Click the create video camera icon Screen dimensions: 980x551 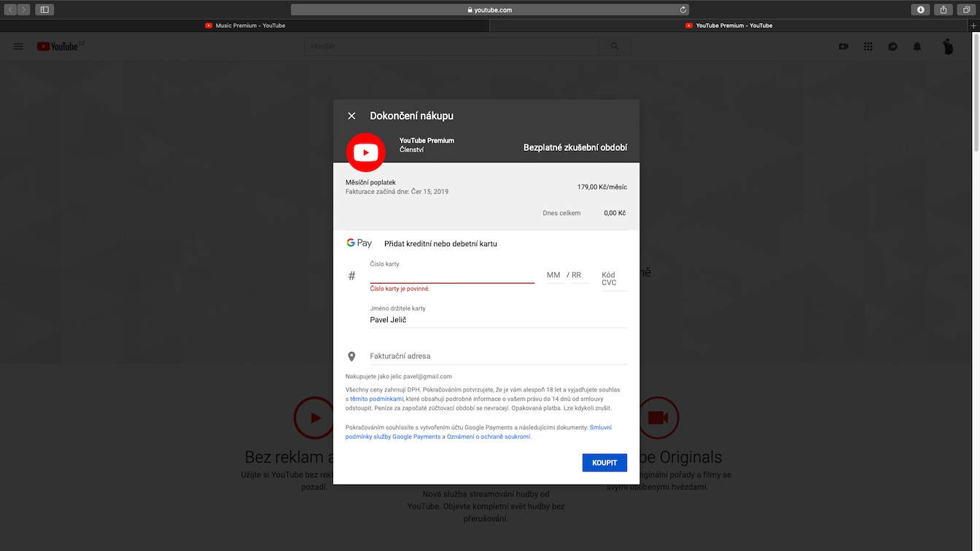[844, 47]
